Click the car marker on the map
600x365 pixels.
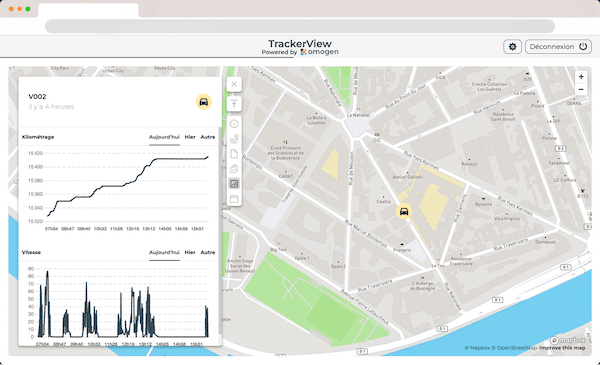point(404,211)
